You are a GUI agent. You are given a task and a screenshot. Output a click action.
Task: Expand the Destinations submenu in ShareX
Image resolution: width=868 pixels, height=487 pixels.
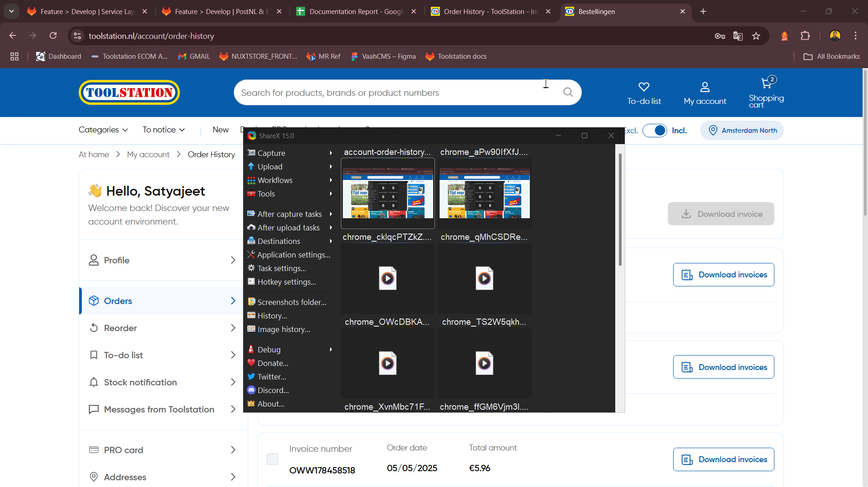(278, 241)
